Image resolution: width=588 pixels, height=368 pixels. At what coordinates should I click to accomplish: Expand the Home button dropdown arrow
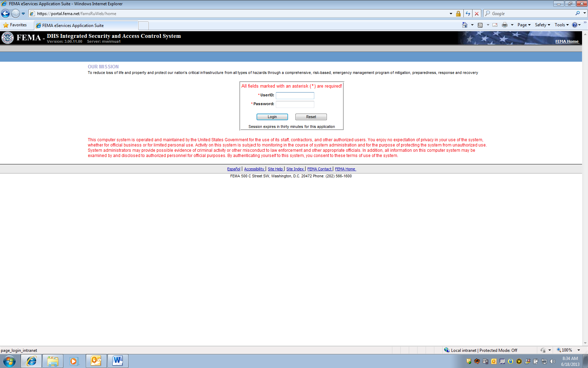(x=472, y=25)
